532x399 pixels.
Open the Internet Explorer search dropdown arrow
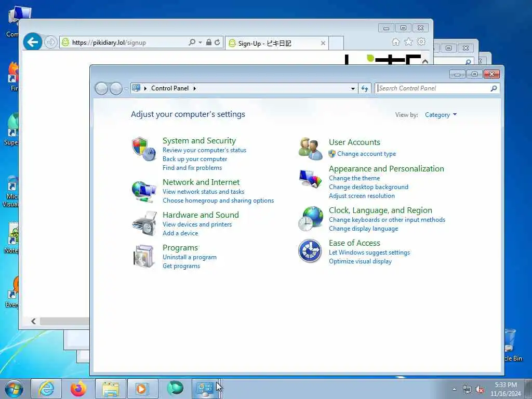point(200,43)
